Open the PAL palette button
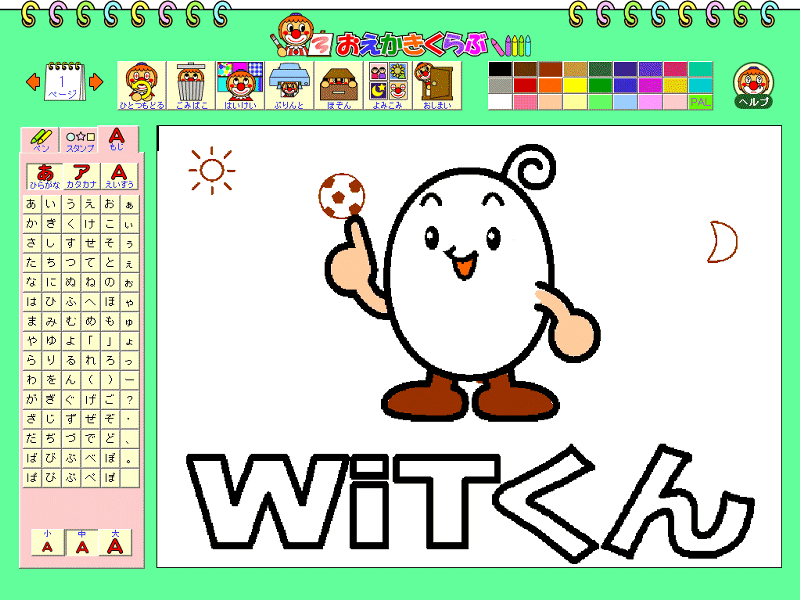800x600 pixels. click(x=700, y=102)
